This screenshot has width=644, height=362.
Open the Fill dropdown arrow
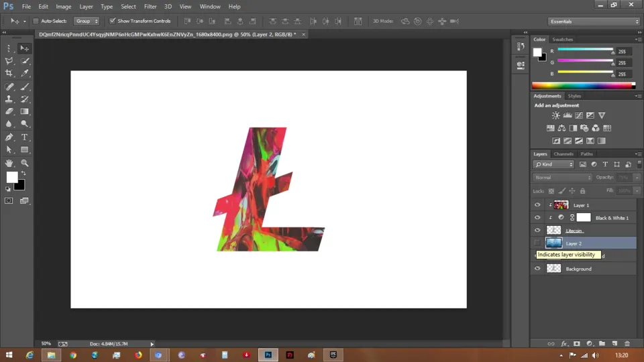coord(637,190)
